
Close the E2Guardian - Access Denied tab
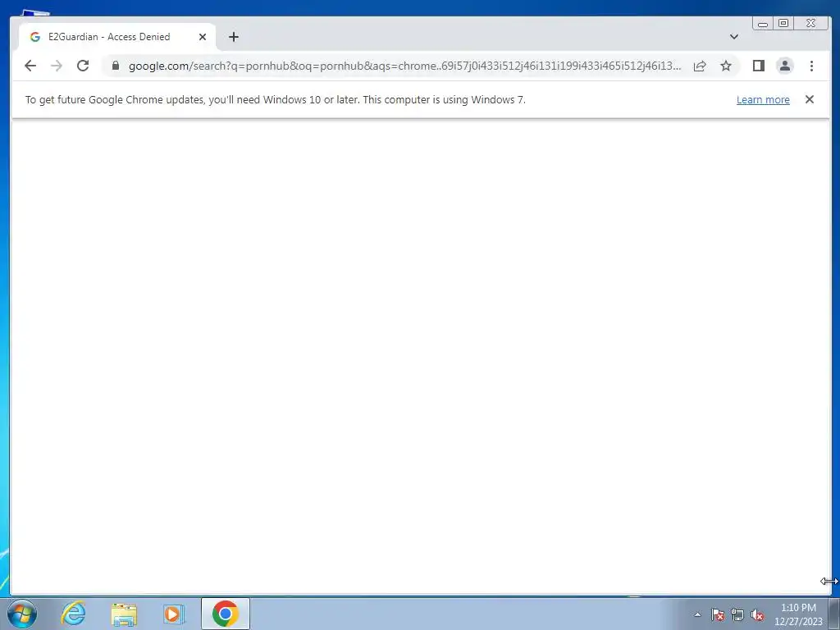coord(203,37)
